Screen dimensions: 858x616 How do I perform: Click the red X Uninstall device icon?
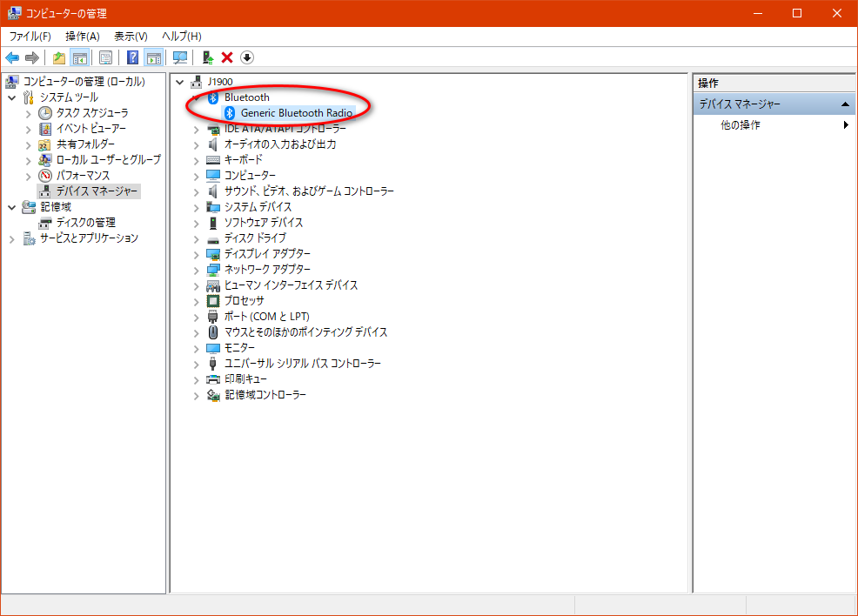click(x=227, y=57)
